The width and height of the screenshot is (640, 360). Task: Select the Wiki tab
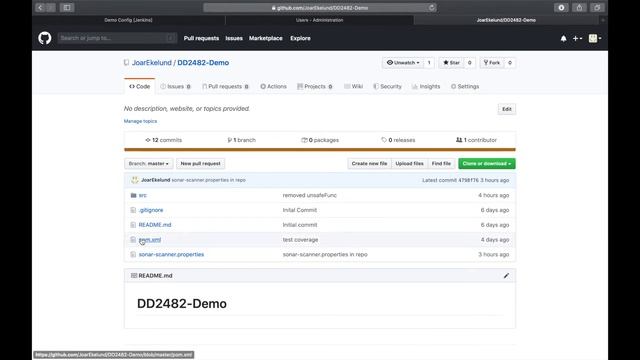pyautogui.click(x=353, y=87)
